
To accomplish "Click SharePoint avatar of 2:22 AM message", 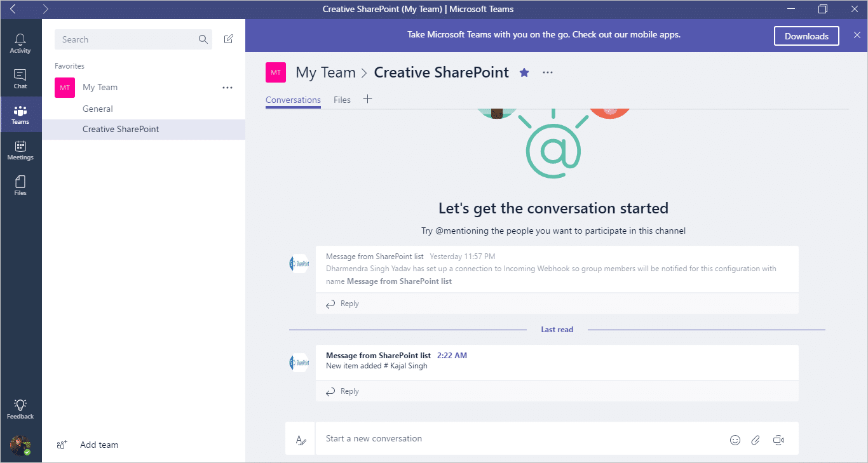I will (299, 363).
